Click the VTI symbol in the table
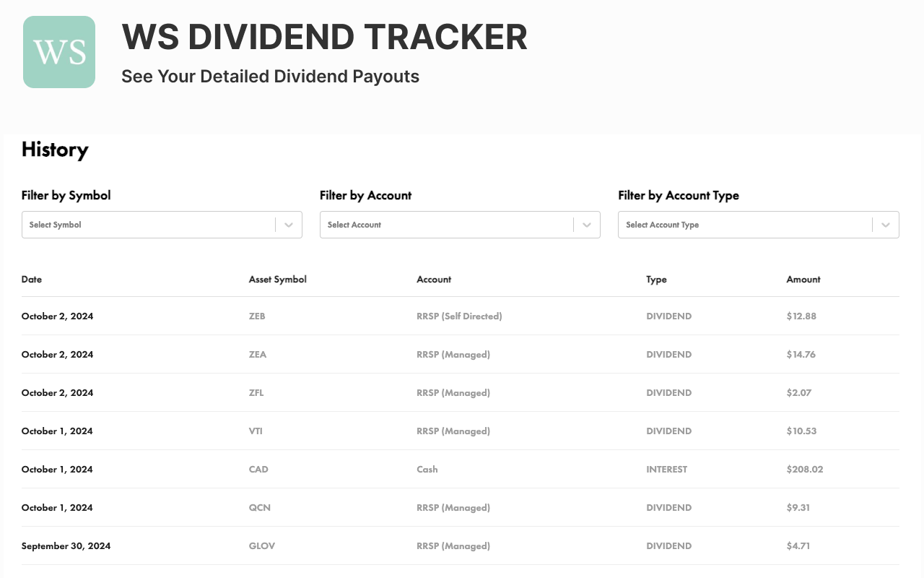The image size is (924, 578). (x=256, y=431)
